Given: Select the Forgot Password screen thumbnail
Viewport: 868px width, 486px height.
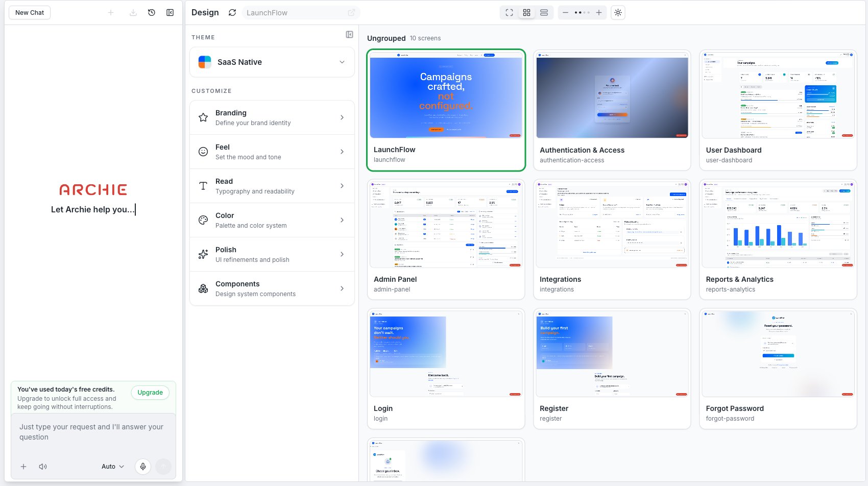Looking at the screenshot, I should coord(778,354).
